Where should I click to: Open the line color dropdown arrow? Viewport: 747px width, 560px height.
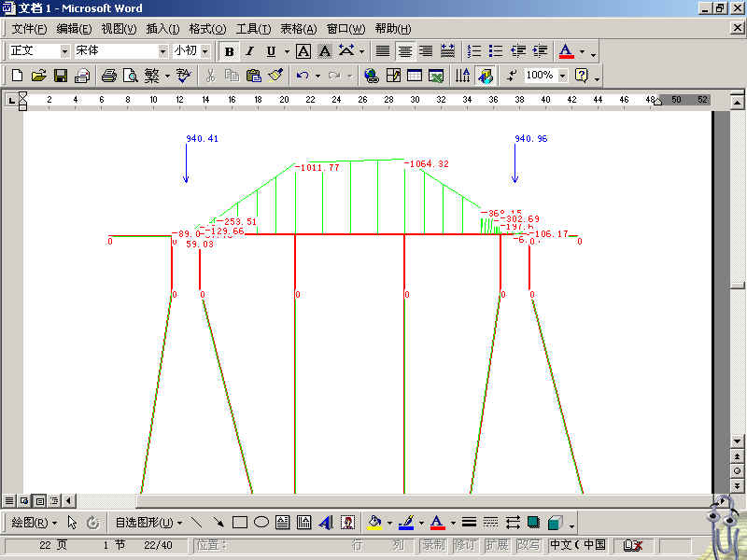pyautogui.click(x=422, y=523)
